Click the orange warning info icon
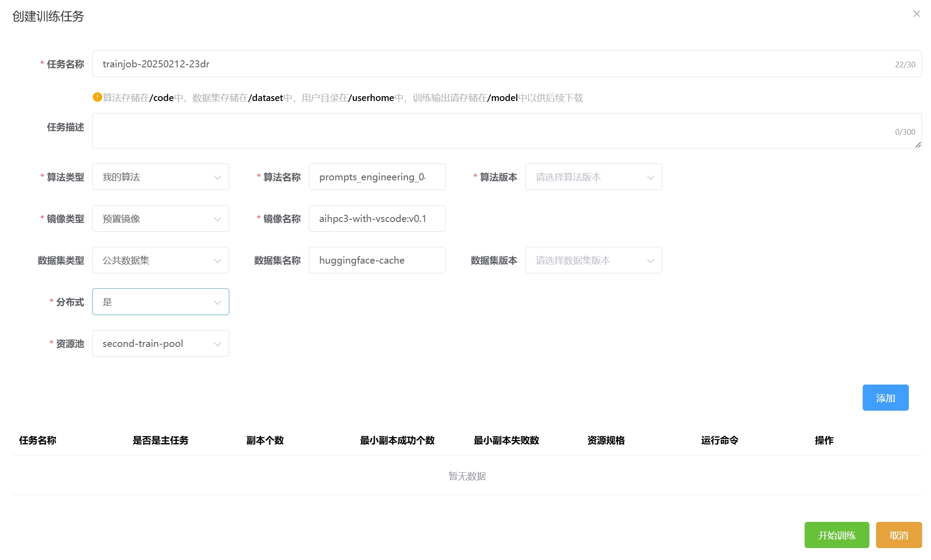Image resolution: width=931 pixels, height=560 pixels. point(97,97)
